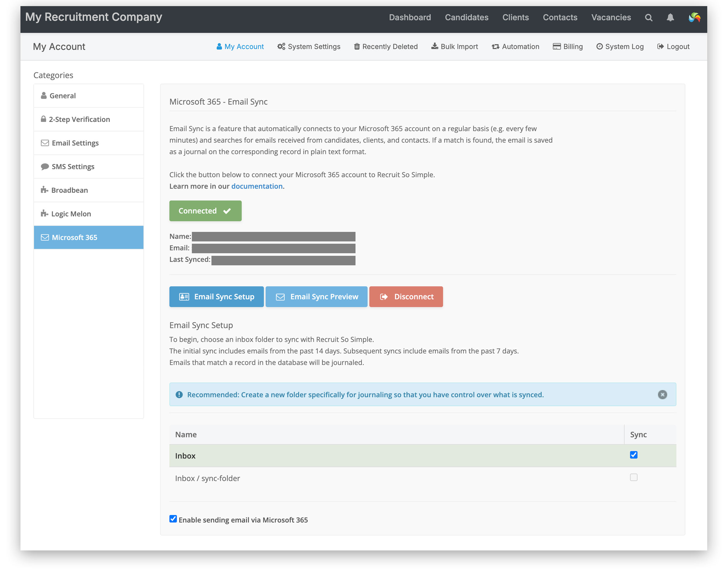Open Email Settings category
The width and height of the screenshot is (728, 577).
tap(89, 143)
